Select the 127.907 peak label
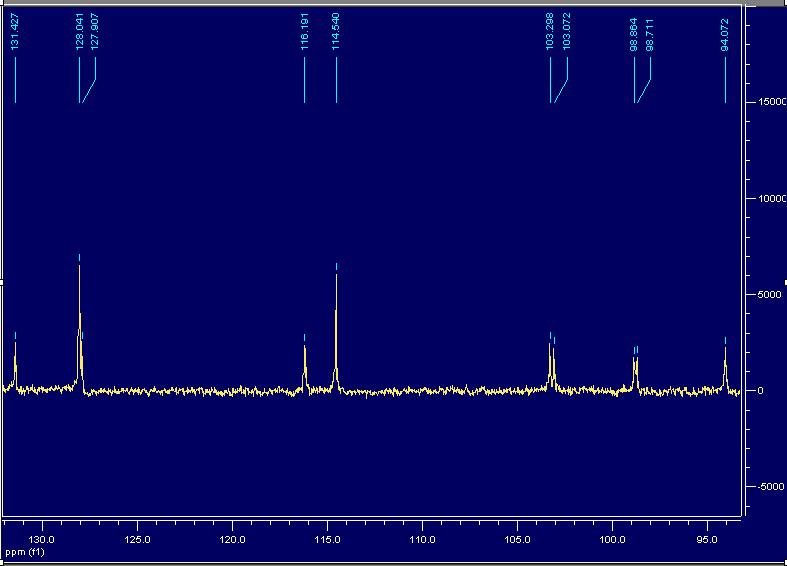This screenshot has width=787, height=566. click(95, 32)
